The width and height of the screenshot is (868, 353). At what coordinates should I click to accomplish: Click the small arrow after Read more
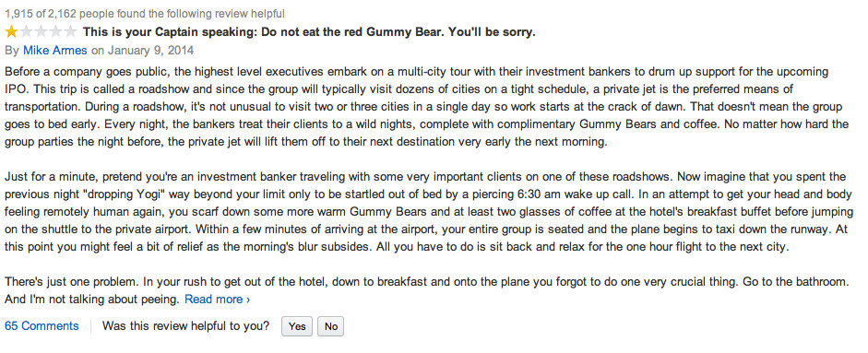click(247, 300)
